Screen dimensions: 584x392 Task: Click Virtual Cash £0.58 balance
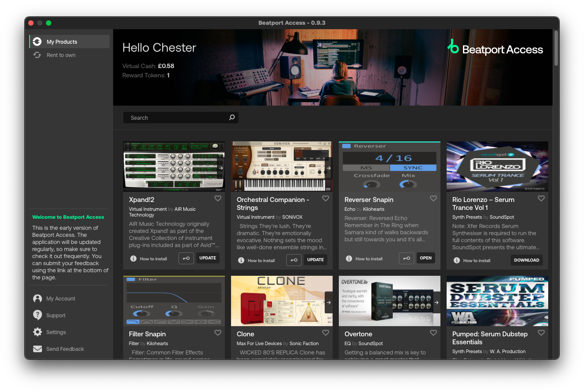148,66
